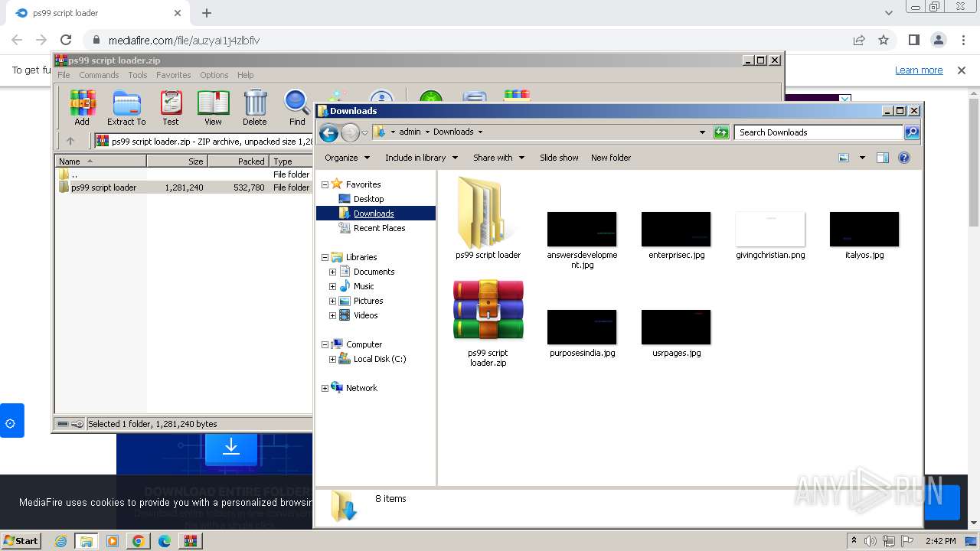Open ps99 script loader folder in Downloads
The image size is (980, 551).
[x=488, y=218]
